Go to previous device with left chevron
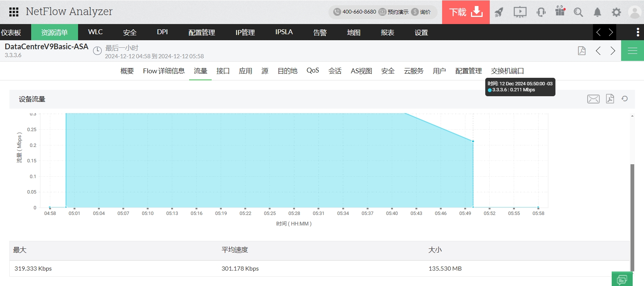 [598, 51]
